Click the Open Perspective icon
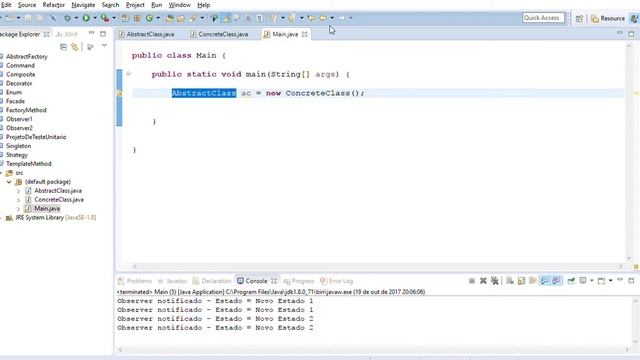This screenshot has height=360, width=640. (579, 18)
